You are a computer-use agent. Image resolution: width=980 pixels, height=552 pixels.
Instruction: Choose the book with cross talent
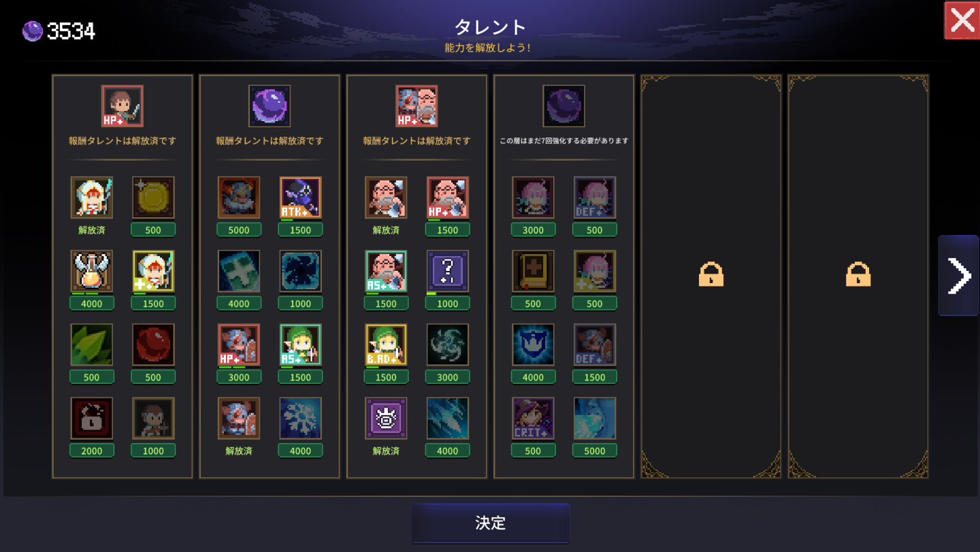pyautogui.click(x=533, y=271)
